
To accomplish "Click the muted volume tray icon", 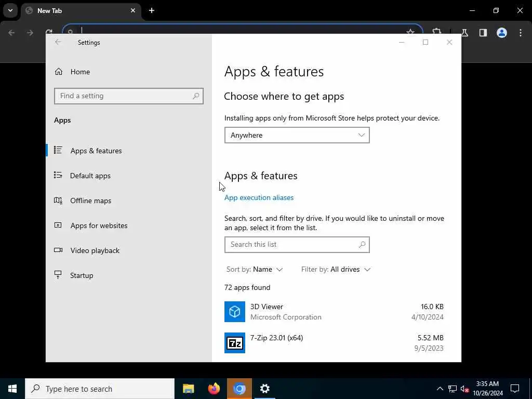I will tap(464, 389).
